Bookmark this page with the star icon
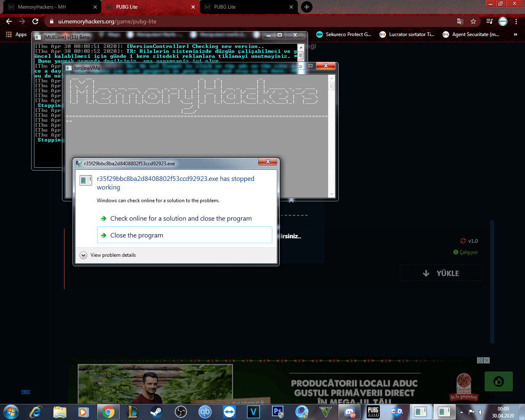The image size is (525, 420). (x=473, y=21)
